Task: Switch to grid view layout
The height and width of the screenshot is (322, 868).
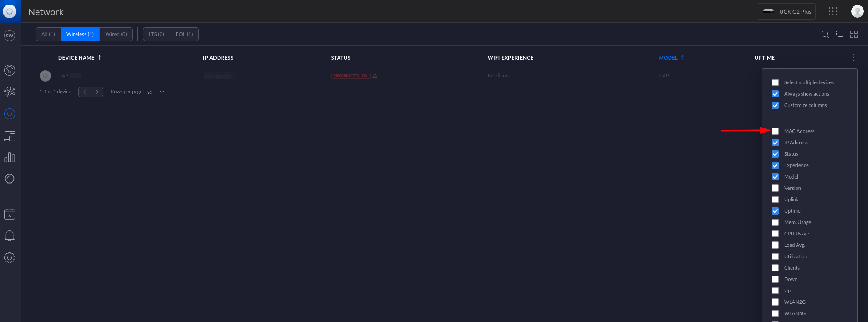Action: click(x=854, y=34)
